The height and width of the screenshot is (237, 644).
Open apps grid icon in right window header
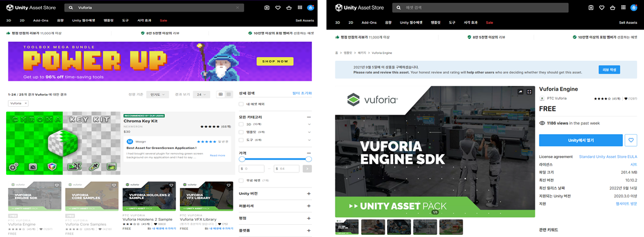623,8
